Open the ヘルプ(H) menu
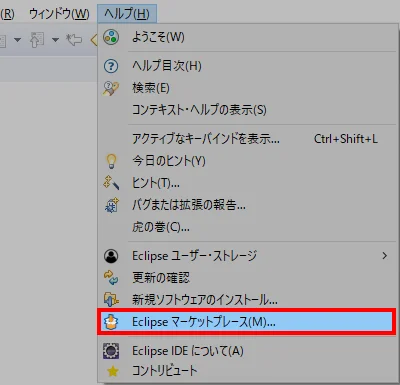The width and height of the screenshot is (400, 385). pos(127,14)
